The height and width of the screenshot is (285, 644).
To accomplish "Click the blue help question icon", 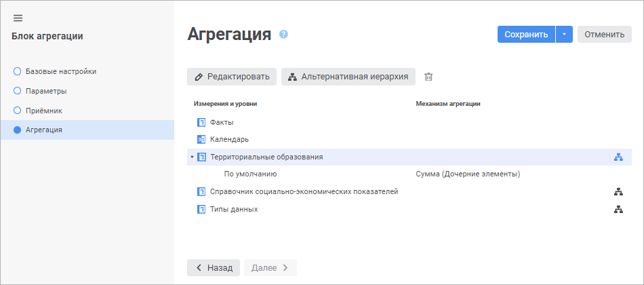I will (283, 34).
